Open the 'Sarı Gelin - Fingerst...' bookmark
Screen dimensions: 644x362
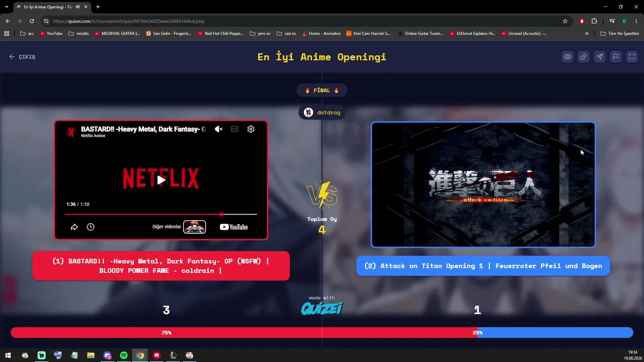(169, 34)
